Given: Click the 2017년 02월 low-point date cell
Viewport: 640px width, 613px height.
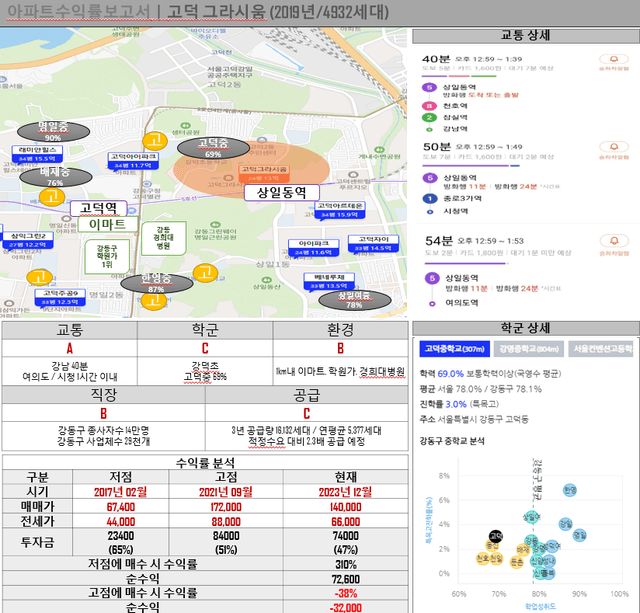Looking at the screenshot, I should (x=120, y=491).
